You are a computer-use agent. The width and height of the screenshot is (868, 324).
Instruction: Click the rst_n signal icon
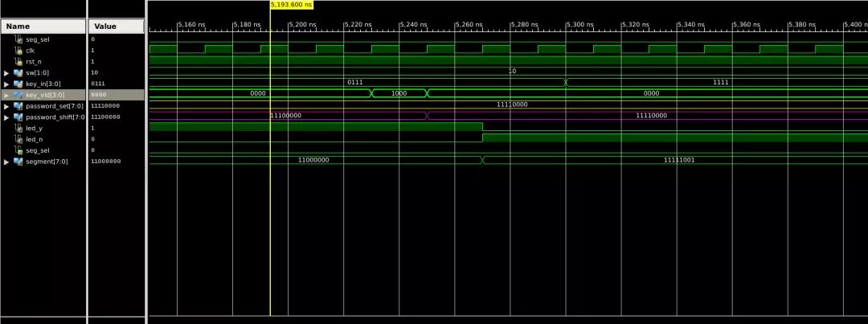tap(18, 62)
